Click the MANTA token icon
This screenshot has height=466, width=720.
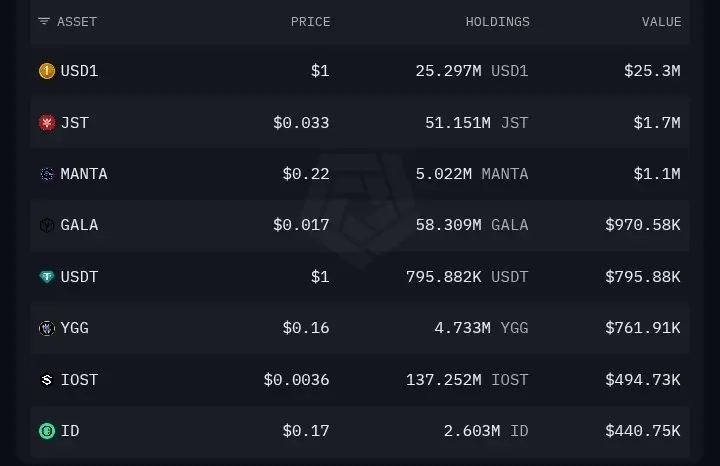[47, 174]
